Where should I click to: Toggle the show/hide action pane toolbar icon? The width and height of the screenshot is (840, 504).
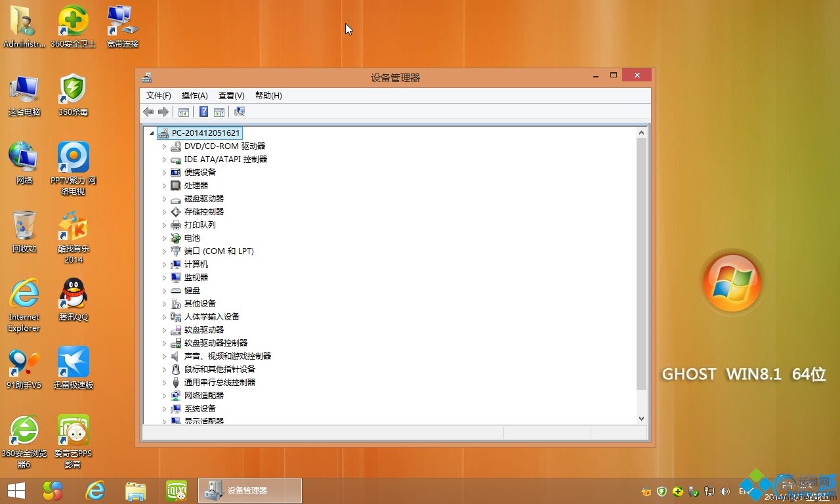[x=219, y=112]
